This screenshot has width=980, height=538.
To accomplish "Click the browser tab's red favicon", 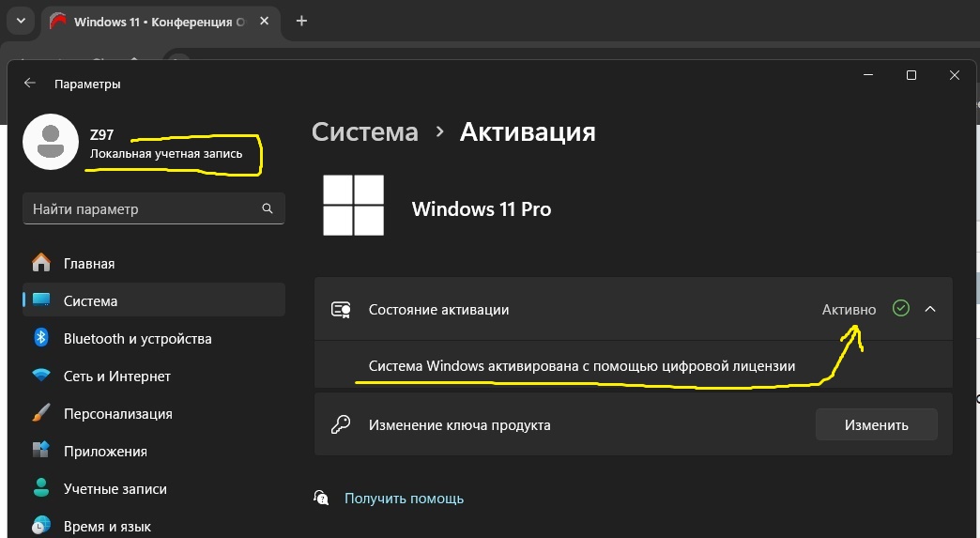I will tap(58, 22).
